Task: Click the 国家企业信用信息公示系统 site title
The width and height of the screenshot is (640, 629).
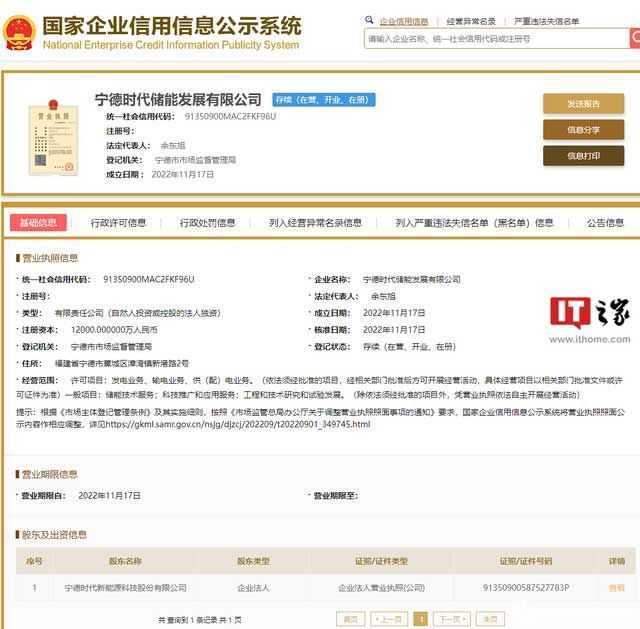Action: [x=171, y=26]
